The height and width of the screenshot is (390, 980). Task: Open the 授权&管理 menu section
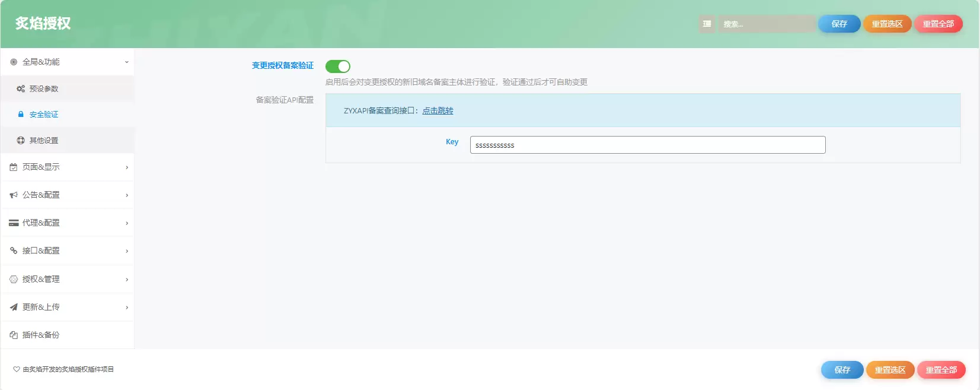[x=68, y=279]
